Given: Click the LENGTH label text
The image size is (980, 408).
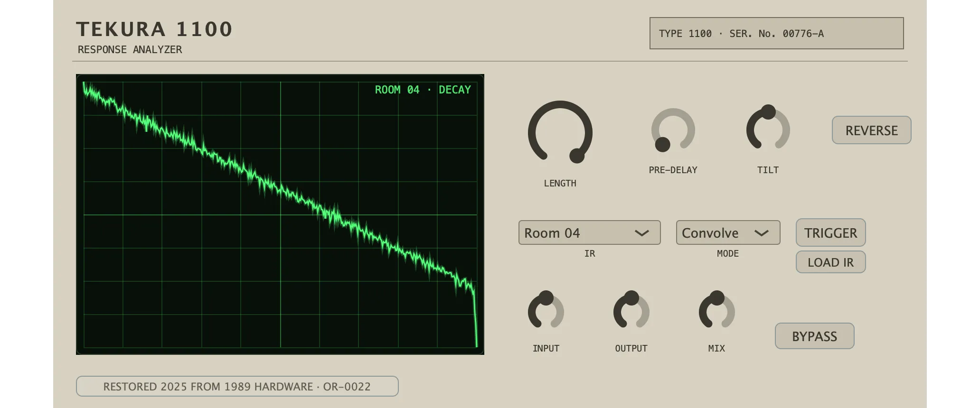Looking at the screenshot, I should pos(560,183).
